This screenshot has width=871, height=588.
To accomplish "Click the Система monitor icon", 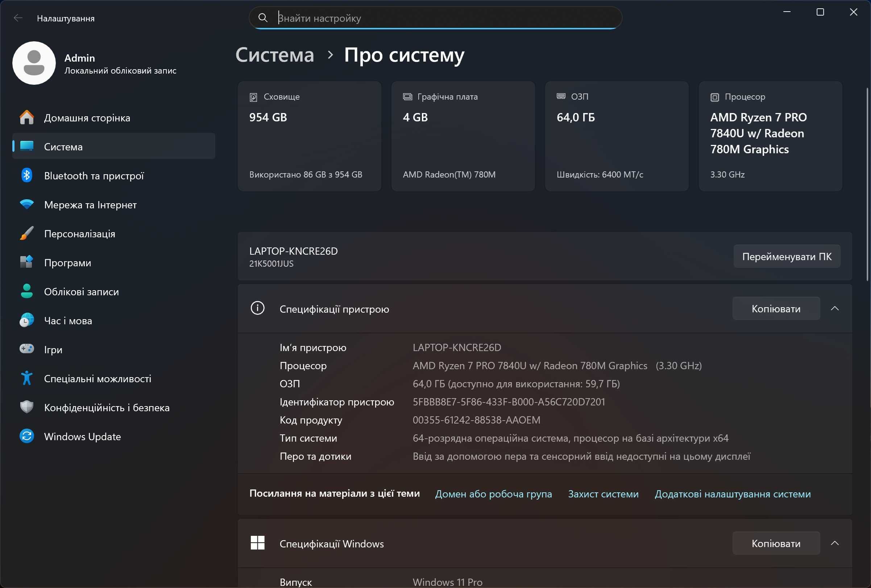I will [26, 146].
